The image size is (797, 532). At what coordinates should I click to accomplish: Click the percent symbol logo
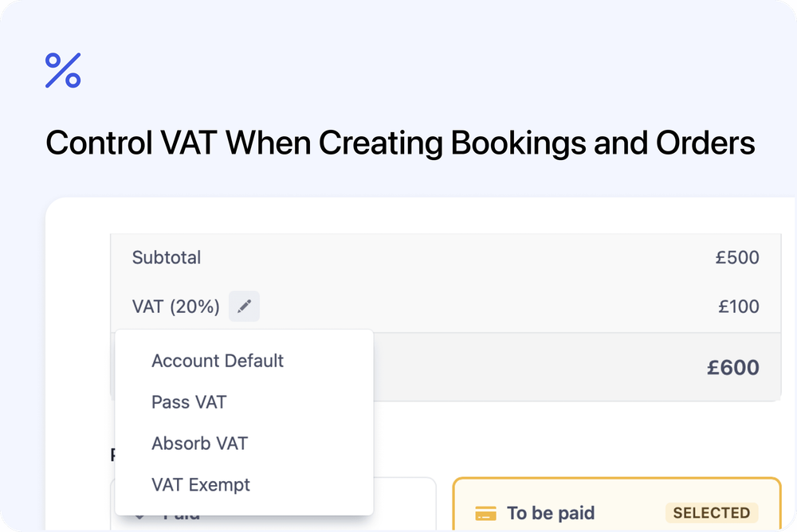coord(63,70)
